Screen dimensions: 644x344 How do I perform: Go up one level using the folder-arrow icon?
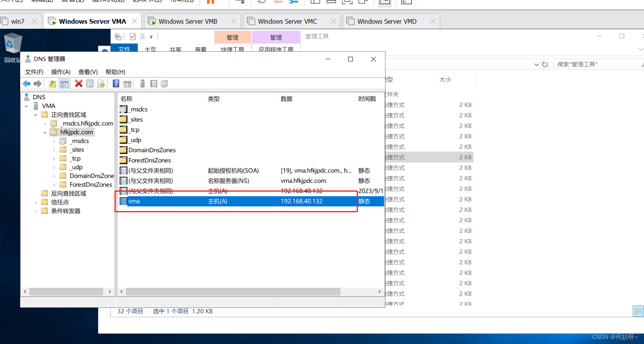point(53,84)
